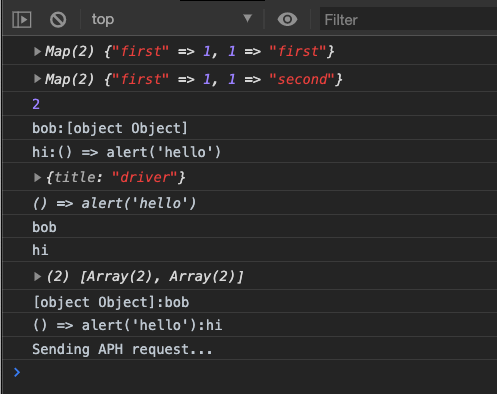
Task: Select the hi:() => alert('hello') log line
Action: click(126, 152)
